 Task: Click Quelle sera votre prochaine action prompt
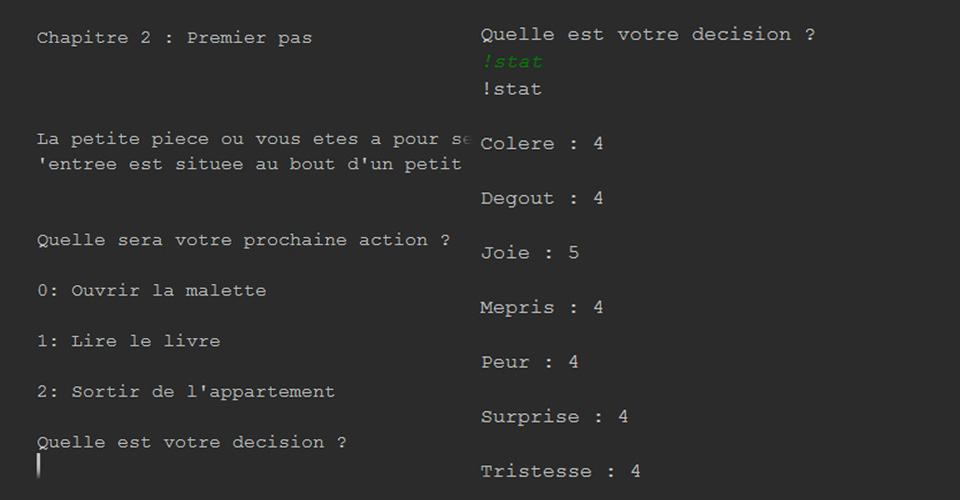pyautogui.click(x=244, y=240)
